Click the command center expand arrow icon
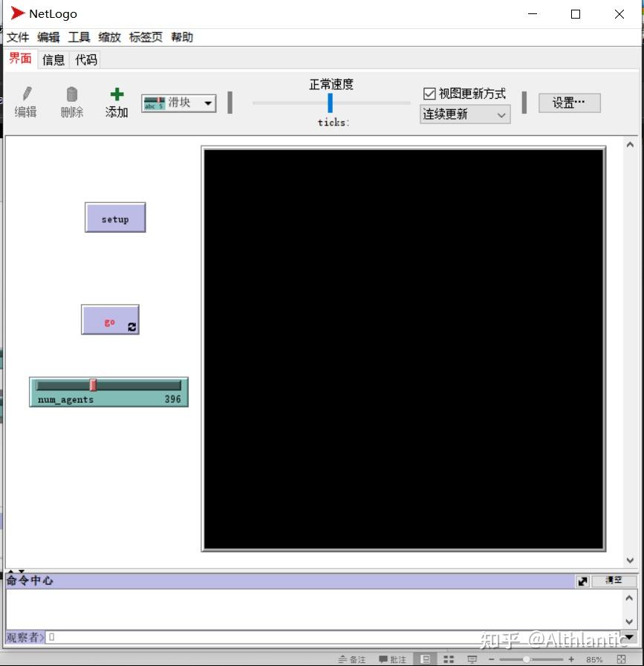This screenshot has height=666, width=644. point(582,581)
